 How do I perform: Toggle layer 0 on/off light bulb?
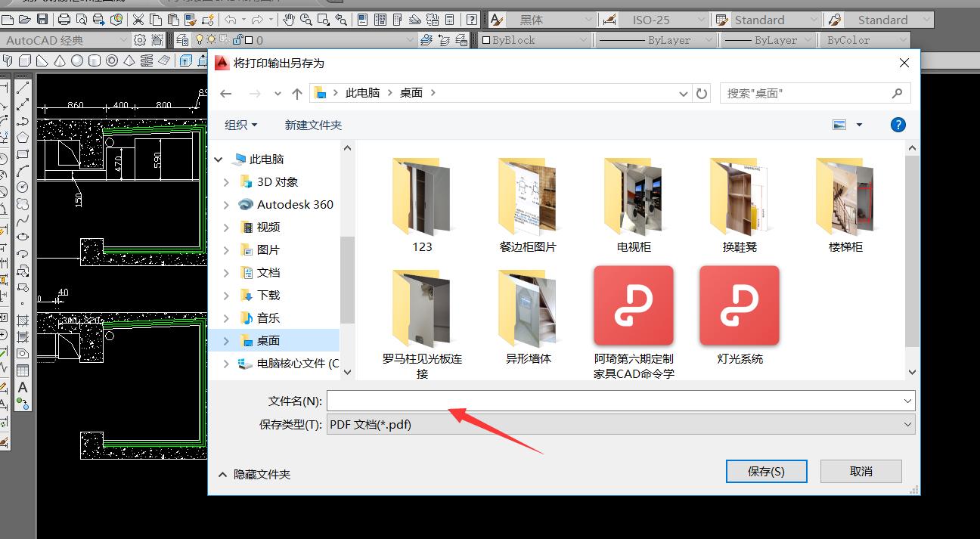coord(198,39)
